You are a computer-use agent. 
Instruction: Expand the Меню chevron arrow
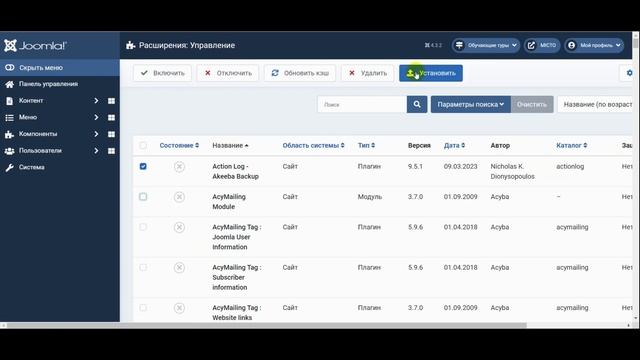pos(96,117)
